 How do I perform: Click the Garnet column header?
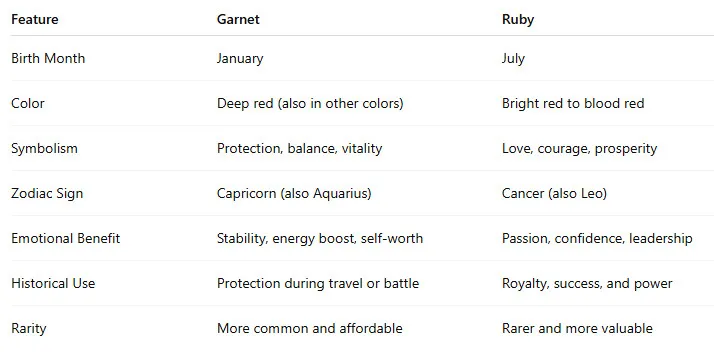238,19
